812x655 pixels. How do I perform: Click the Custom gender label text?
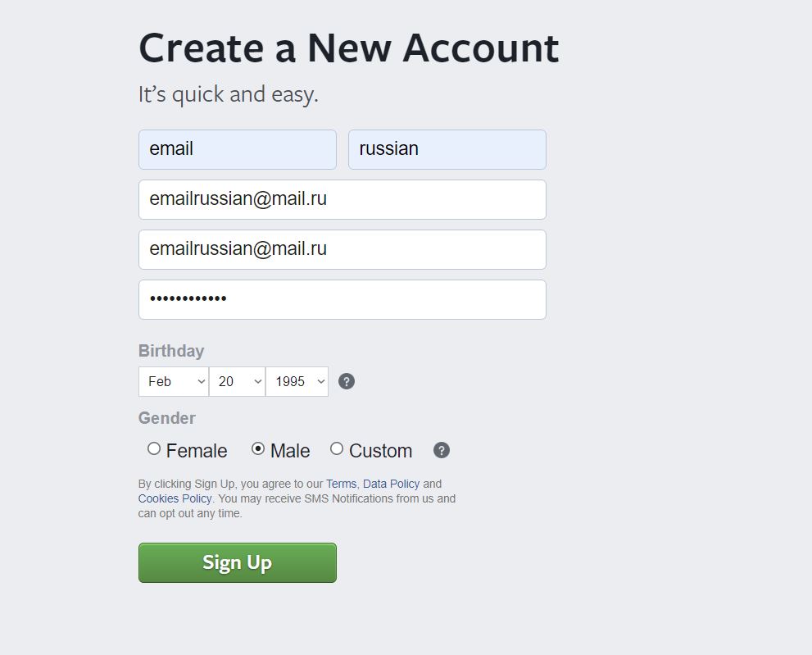pyautogui.click(x=381, y=451)
